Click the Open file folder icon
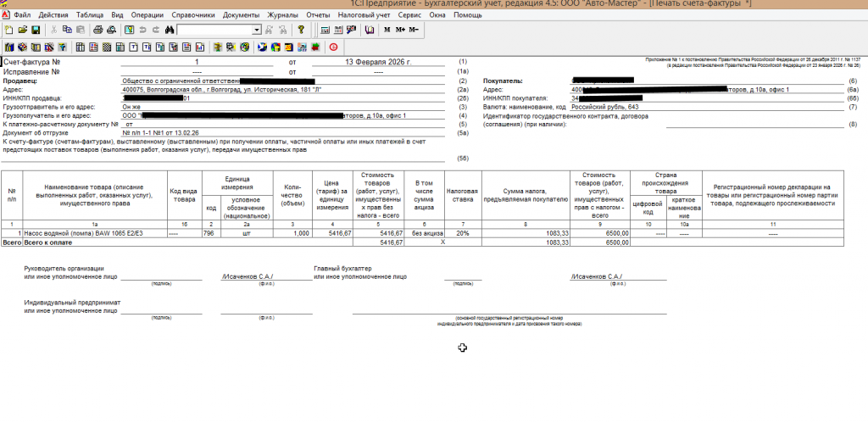The width and height of the screenshot is (868, 423). coord(23,30)
